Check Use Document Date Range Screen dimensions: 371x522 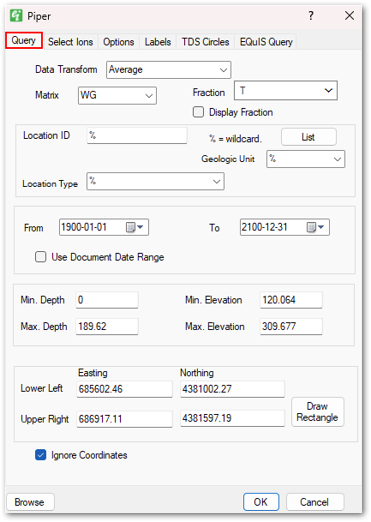point(41,257)
